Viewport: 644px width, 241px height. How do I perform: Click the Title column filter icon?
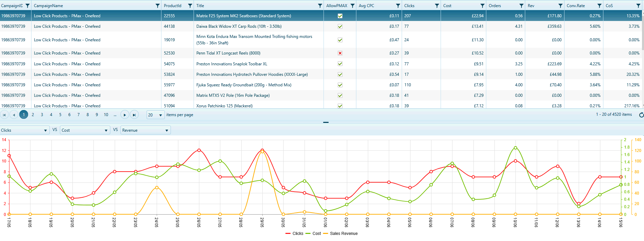point(320,6)
